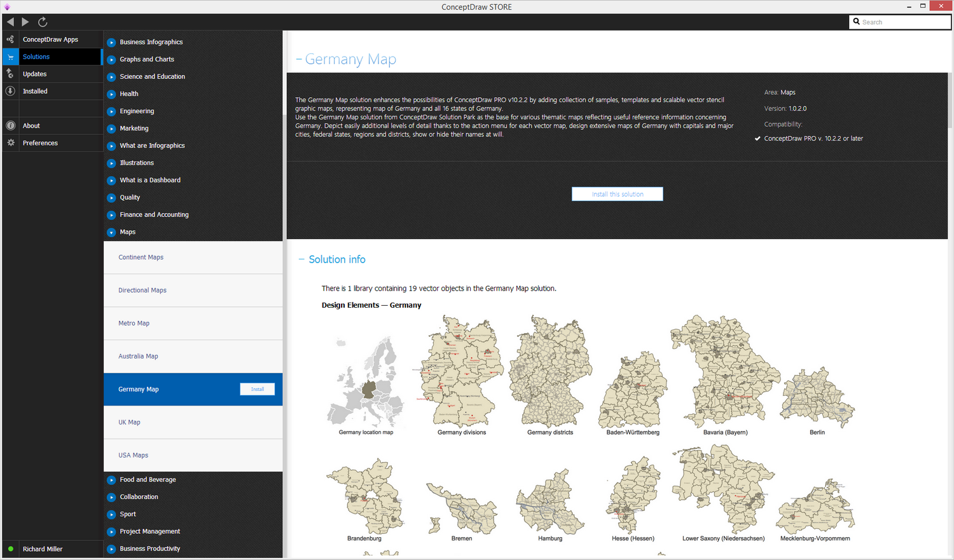The height and width of the screenshot is (560, 954).
Task: Expand the What are Infographics category
Action: (x=111, y=146)
